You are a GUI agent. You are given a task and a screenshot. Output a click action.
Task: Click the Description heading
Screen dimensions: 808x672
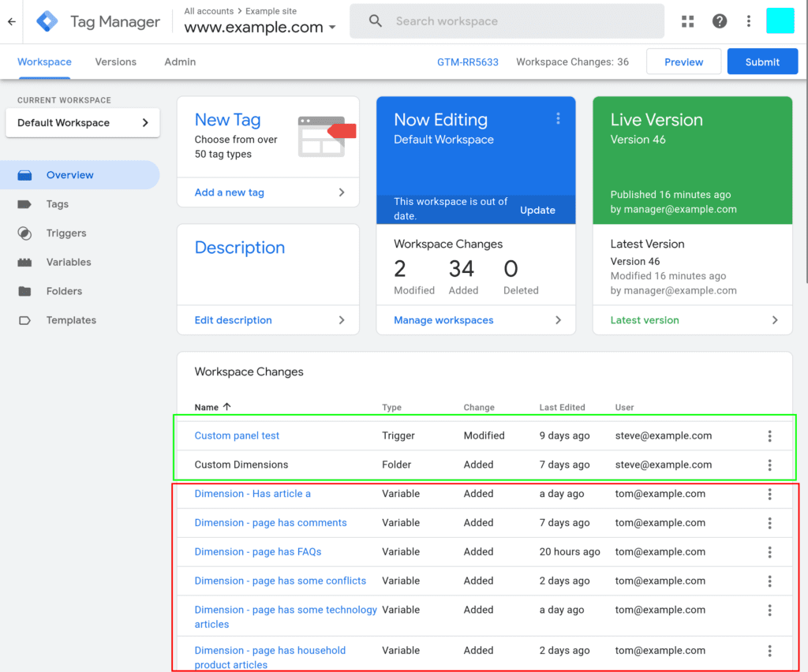tap(240, 247)
